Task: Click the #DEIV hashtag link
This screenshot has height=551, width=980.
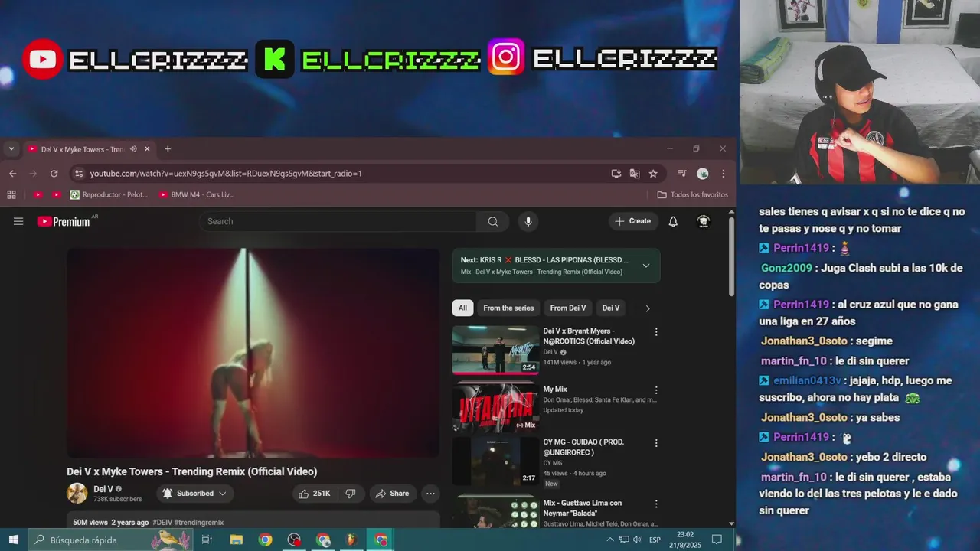Action: (162, 523)
